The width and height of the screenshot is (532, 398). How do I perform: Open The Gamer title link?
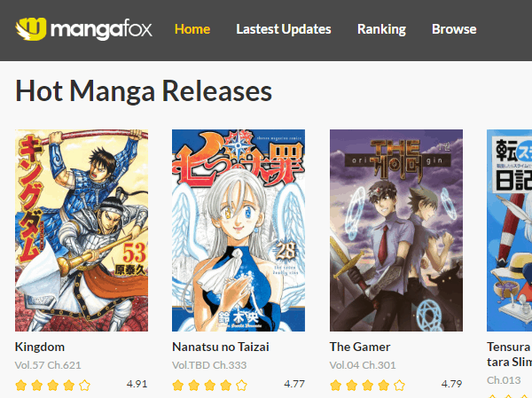(x=360, y=347)
